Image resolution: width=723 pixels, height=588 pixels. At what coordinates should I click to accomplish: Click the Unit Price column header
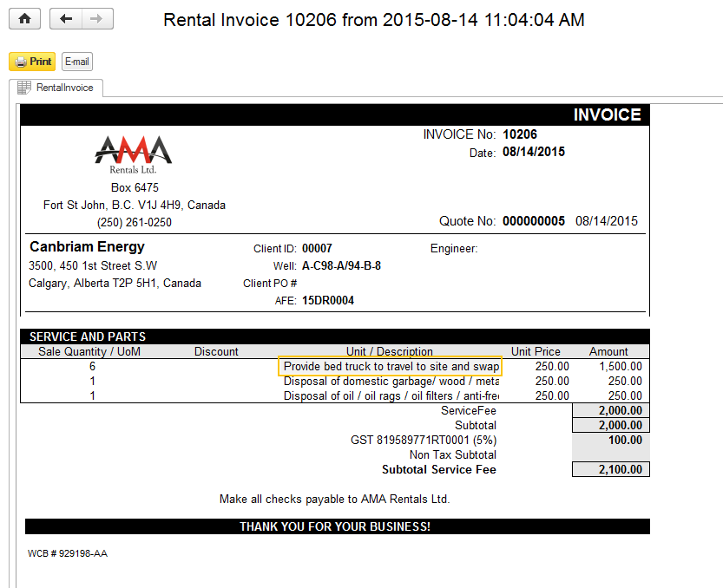pyautogui.click(x=536, y=351)
